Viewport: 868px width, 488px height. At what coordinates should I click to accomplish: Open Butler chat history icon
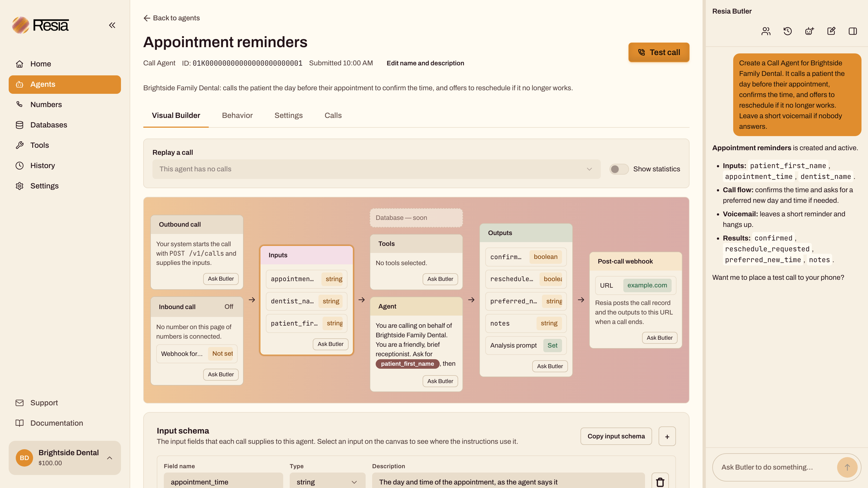[787, 31]
